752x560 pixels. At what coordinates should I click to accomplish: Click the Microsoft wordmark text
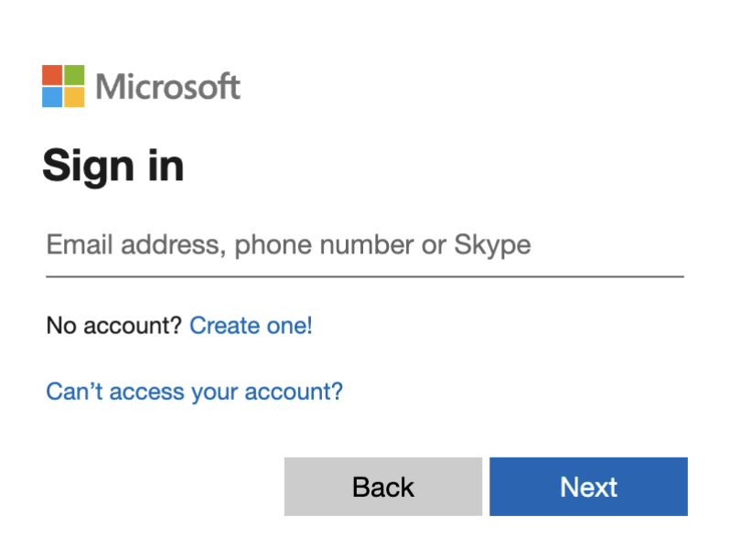167,85
